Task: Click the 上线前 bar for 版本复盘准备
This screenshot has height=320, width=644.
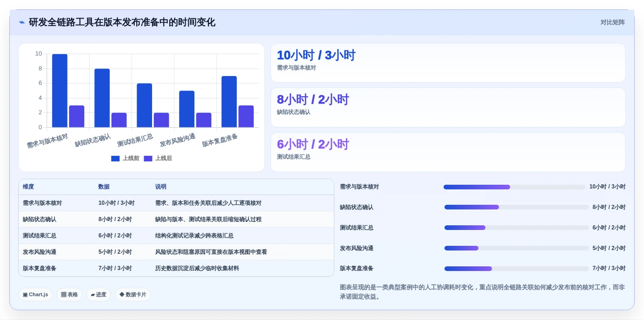Action: click(x=229, y=102)
